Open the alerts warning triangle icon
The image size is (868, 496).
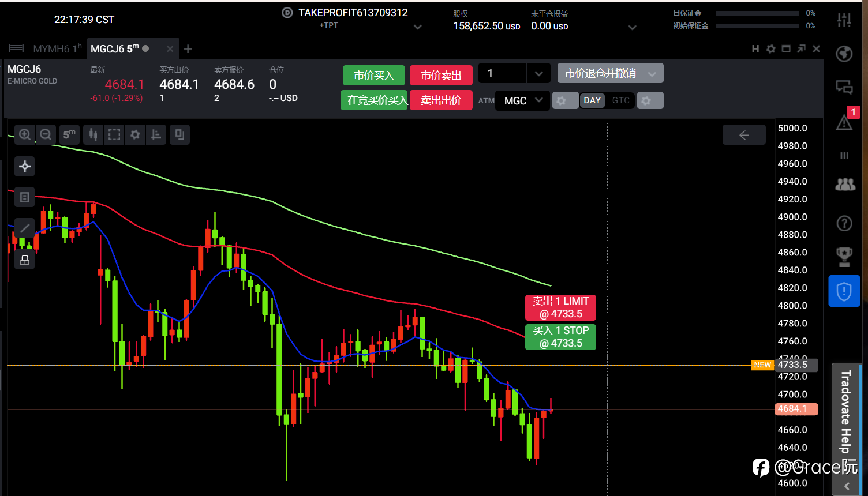844,121
